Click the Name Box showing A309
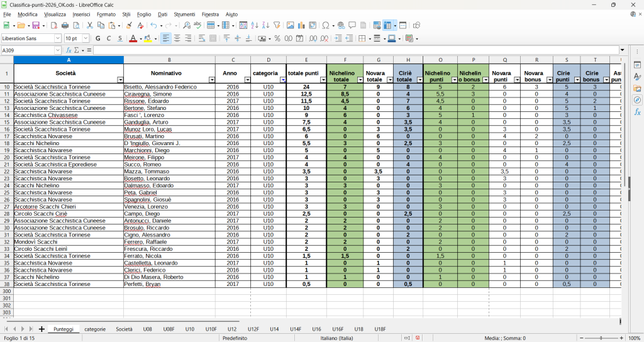644x342 pixels. [x=28, y=50]
